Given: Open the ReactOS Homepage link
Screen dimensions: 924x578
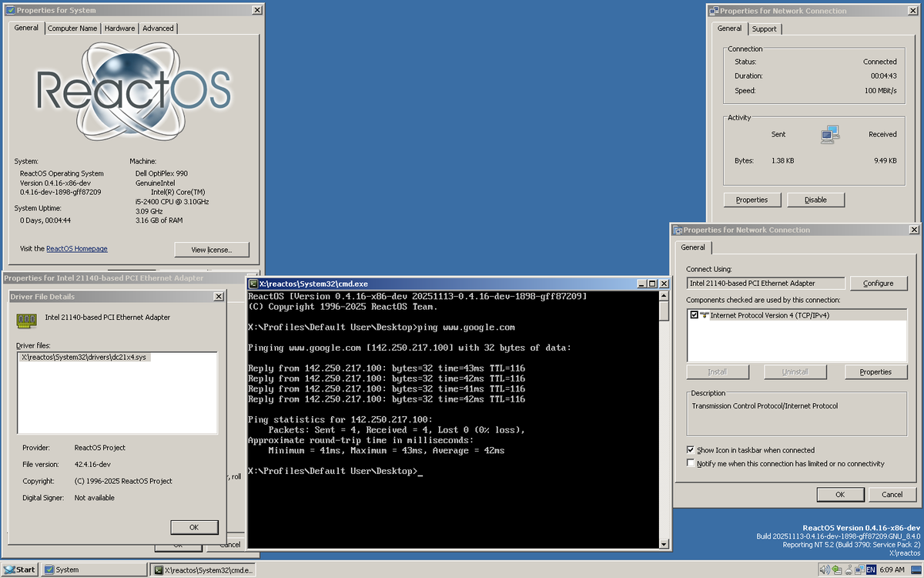Looking at the screenshot, I should click(77, 249).
